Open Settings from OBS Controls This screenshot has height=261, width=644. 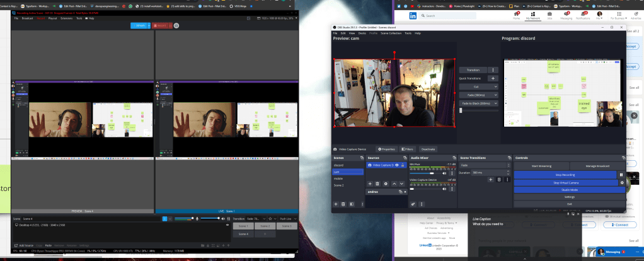coord(569,197)
